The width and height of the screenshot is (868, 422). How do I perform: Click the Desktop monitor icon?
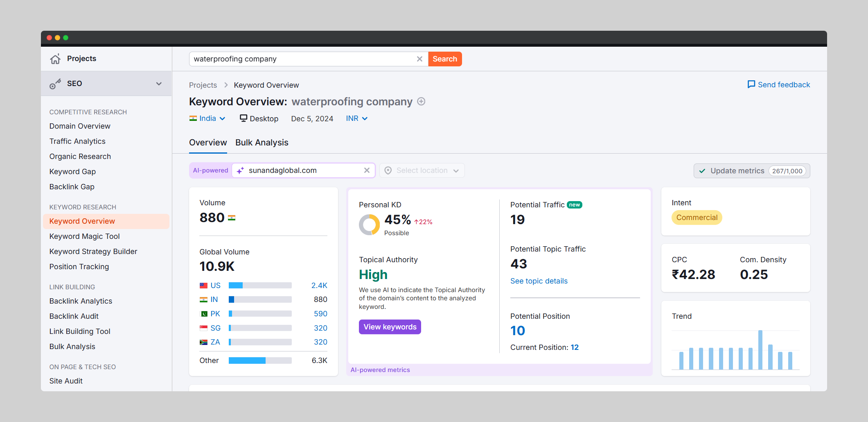tap(243, 118)
